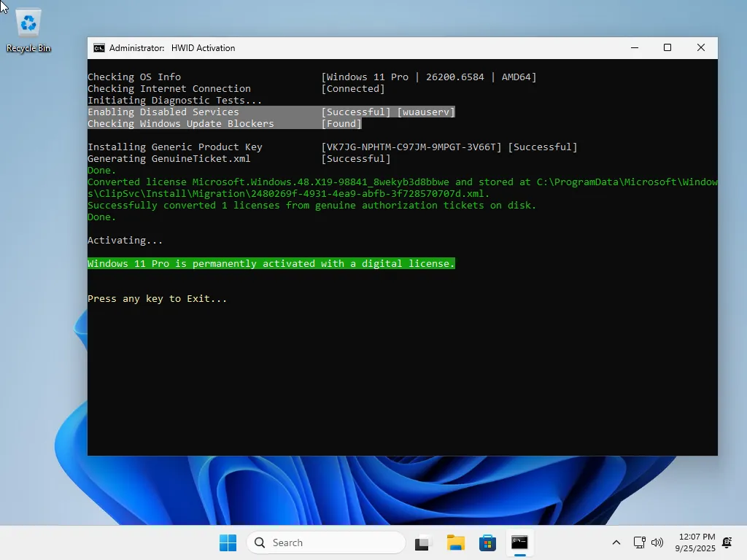Click the product key VK7JG-NPHTM-C97JM-9MPGT-3V66T
Screen dimensions: 747x560
click(411, 147)
